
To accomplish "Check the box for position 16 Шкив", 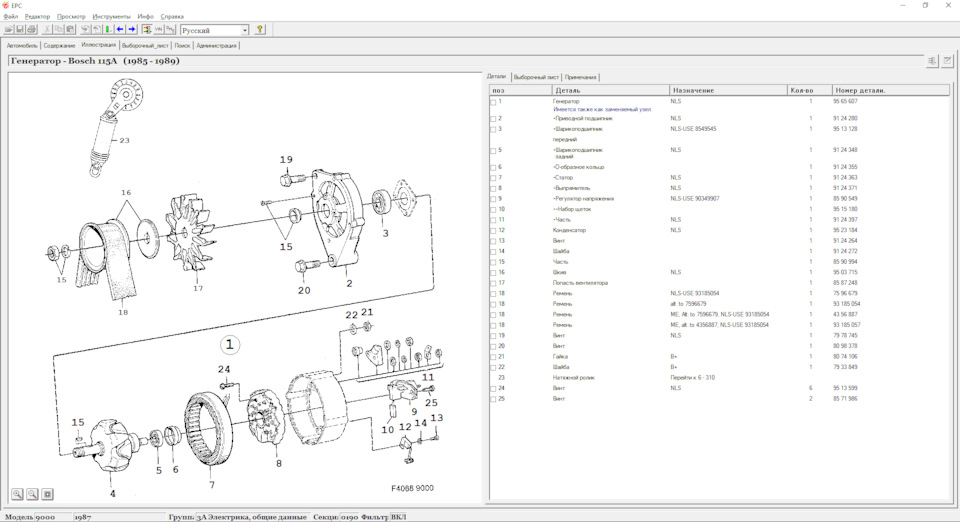I will pos(493,273).
